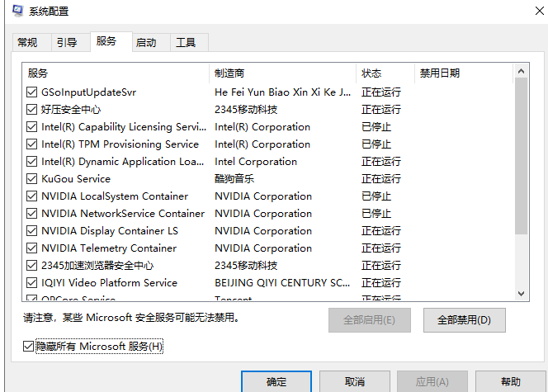Switch to the 常规 tab
Screen dimensions: 548x392
coord(27,43)
